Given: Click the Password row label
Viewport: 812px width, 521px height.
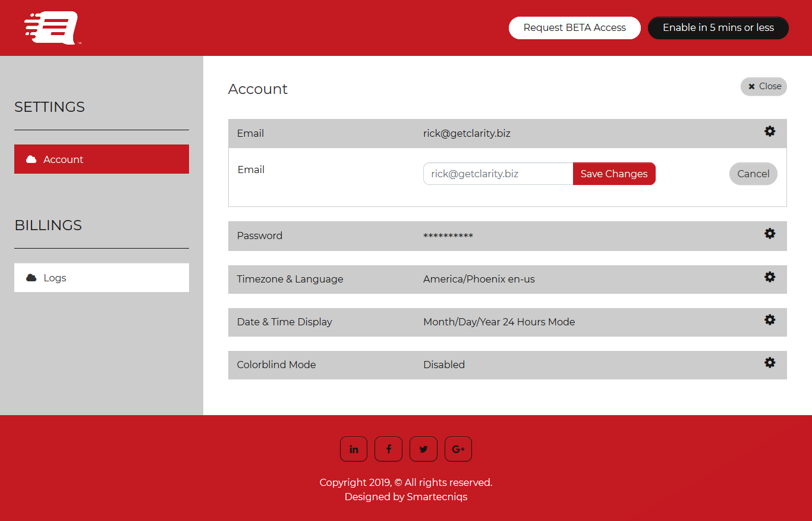Looking at the screenshot, I should point(260,236).
